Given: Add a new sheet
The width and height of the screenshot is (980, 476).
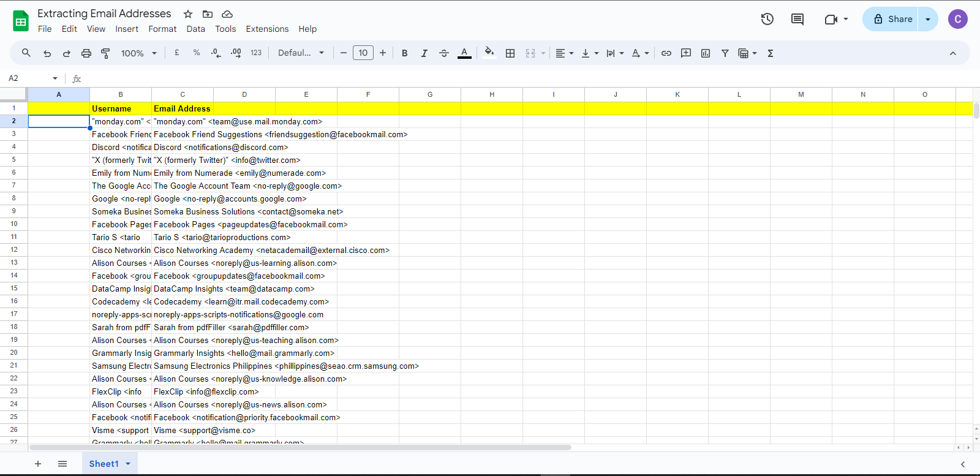Looking at the screenshot, I should pyautogui.click(x=38, y=464).
